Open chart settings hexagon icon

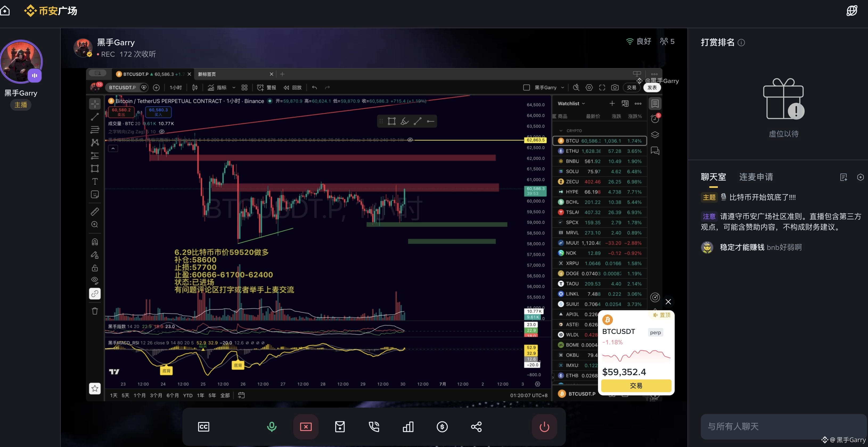click(x=589, y=88)
